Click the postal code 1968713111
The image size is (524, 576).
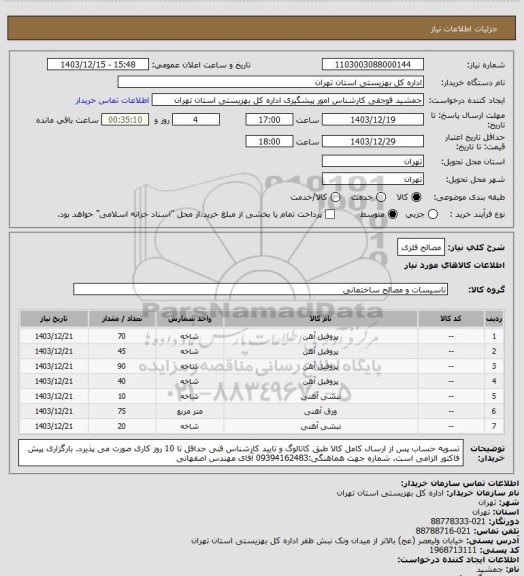click(453, 550)
